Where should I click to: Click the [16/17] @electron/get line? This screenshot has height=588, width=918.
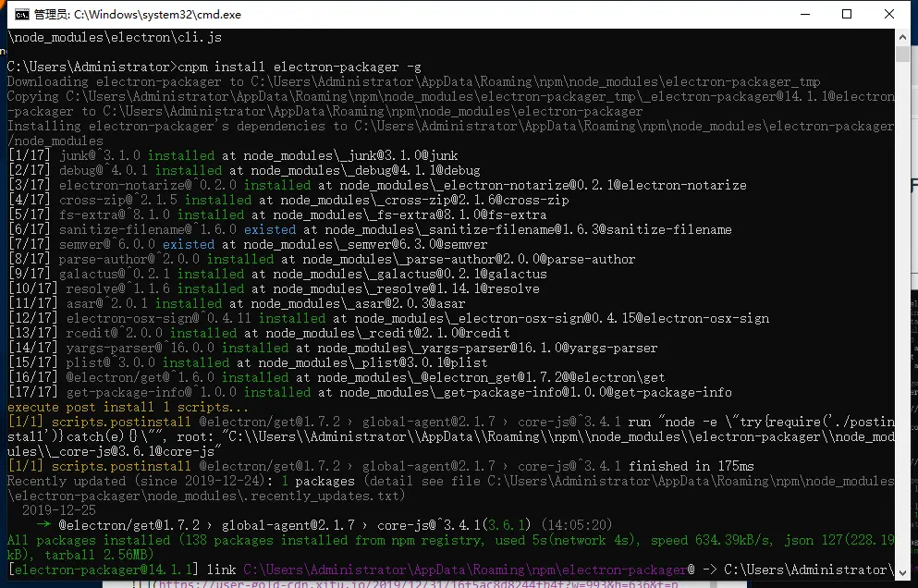tap(337, 377)
